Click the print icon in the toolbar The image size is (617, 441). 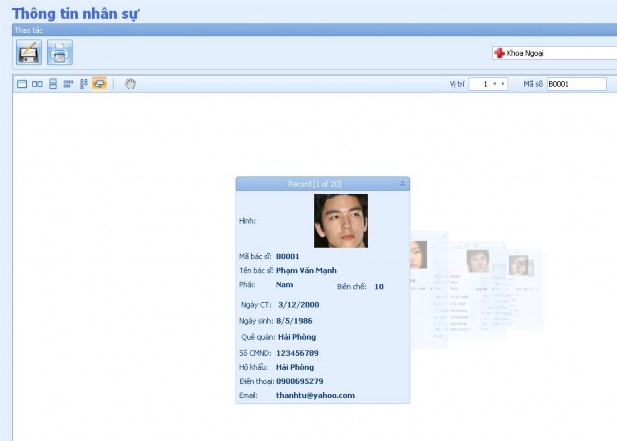(x=60, y=52)
